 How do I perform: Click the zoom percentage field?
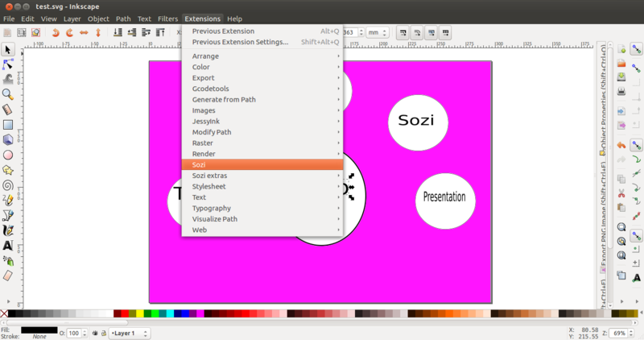click(x=619, y=333)
